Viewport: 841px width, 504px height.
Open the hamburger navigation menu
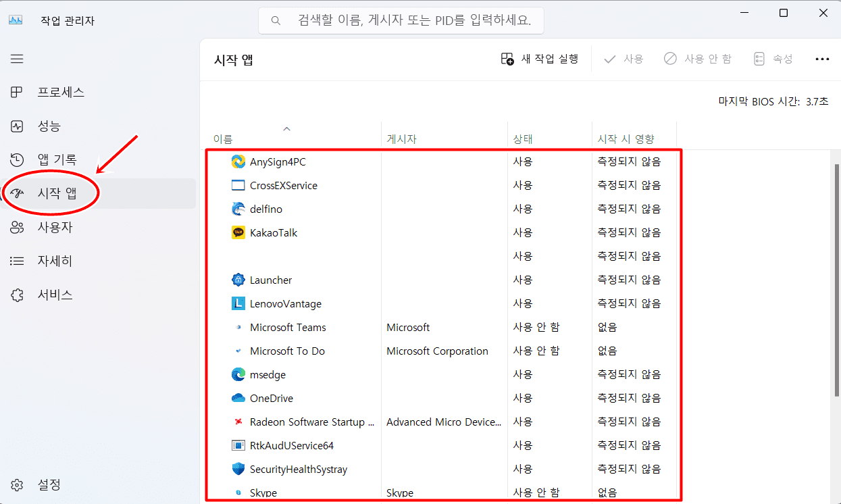(x=17, y=59)
